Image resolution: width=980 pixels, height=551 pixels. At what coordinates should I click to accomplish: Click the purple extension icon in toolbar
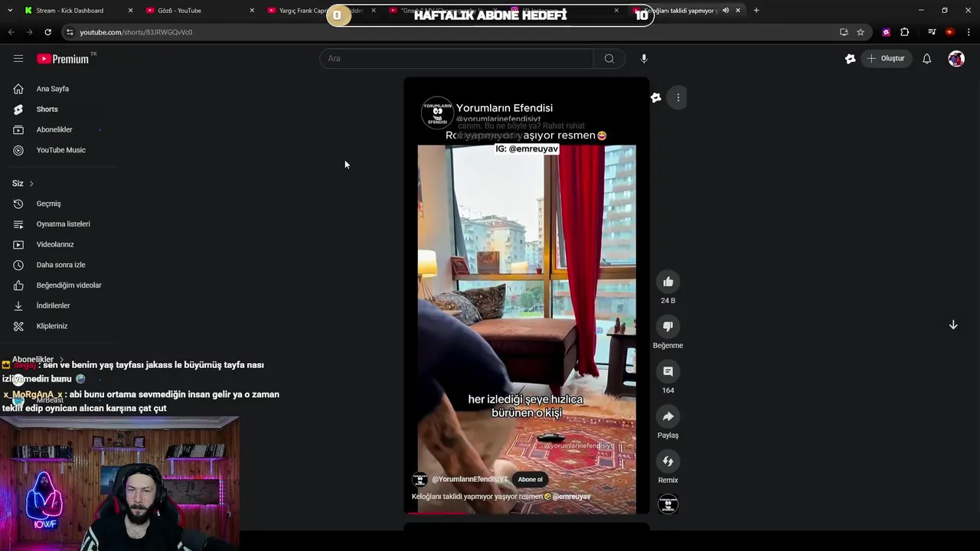click(x=887, y=32)
